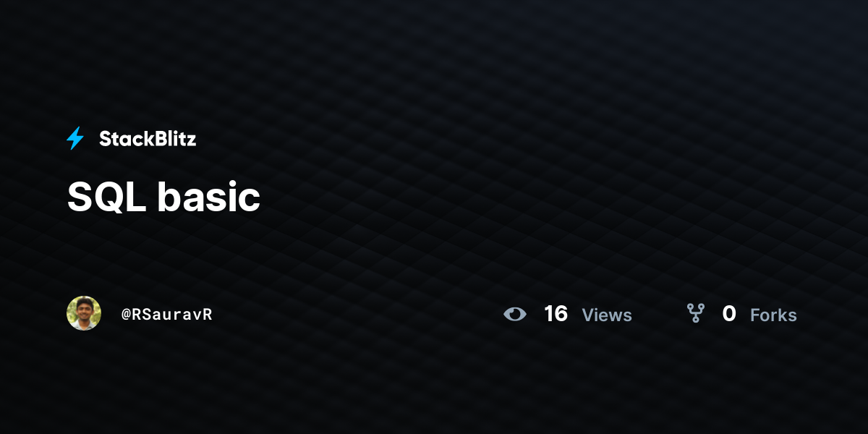Click the view count number 16
The width and height of the screenshot is (868, 434).
pos(556,314)
